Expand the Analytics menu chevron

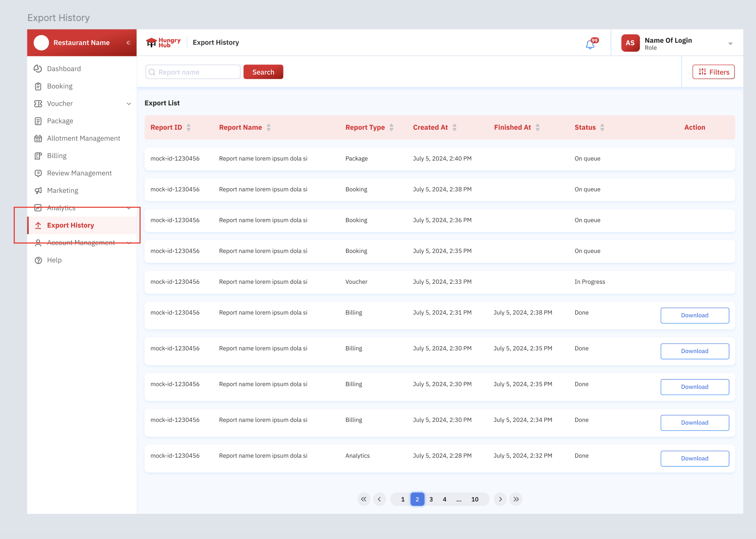click(129, 208)
